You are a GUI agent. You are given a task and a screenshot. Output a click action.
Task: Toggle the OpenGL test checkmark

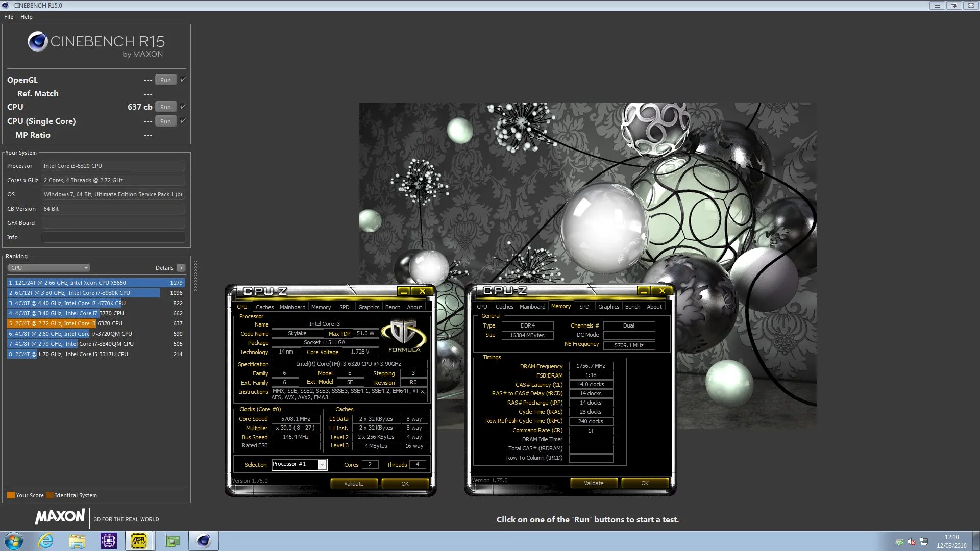point(183,80)
